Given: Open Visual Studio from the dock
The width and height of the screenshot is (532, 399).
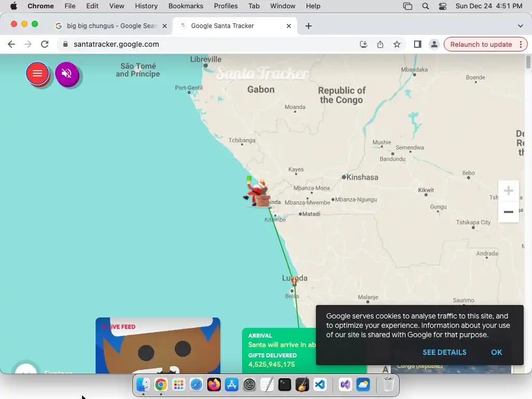Looking at the screenshot, I should coord(345,385).
